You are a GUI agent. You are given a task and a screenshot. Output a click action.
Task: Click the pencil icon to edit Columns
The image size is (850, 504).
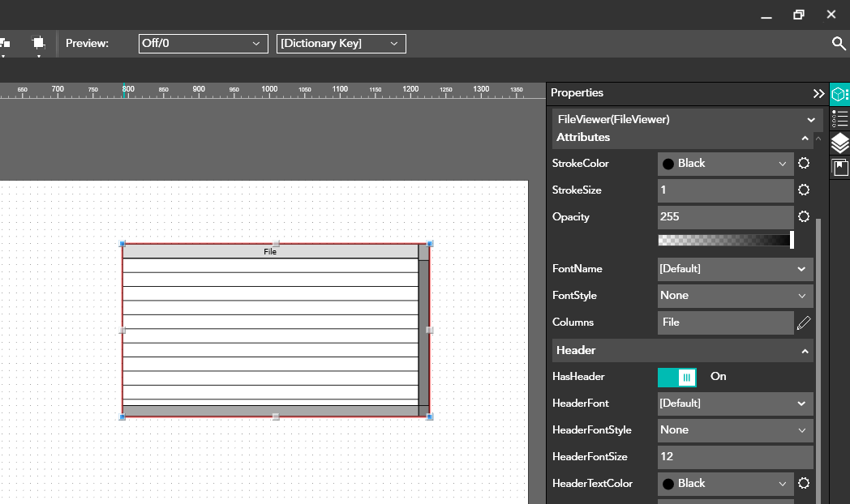tap(803, 322)
